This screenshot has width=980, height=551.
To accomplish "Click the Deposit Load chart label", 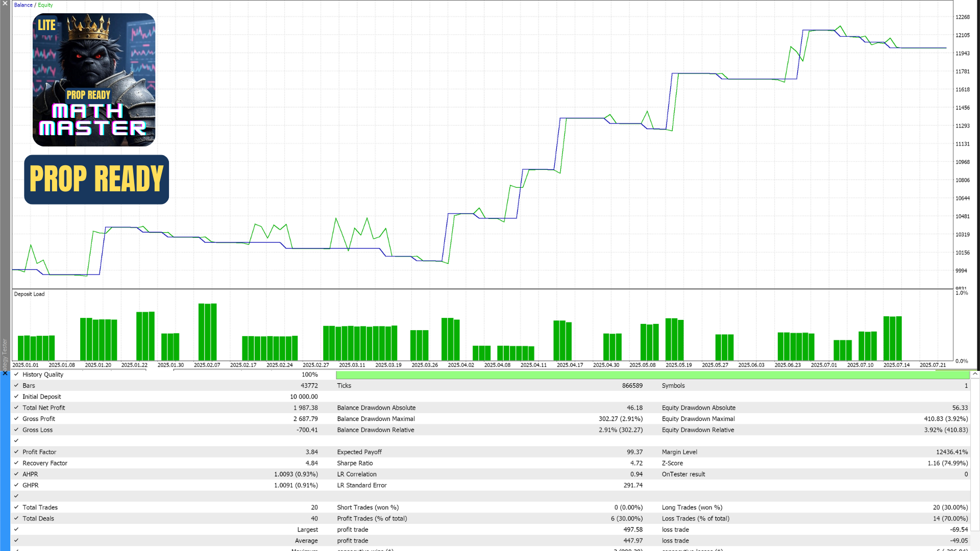I will [x=29, y=294].
